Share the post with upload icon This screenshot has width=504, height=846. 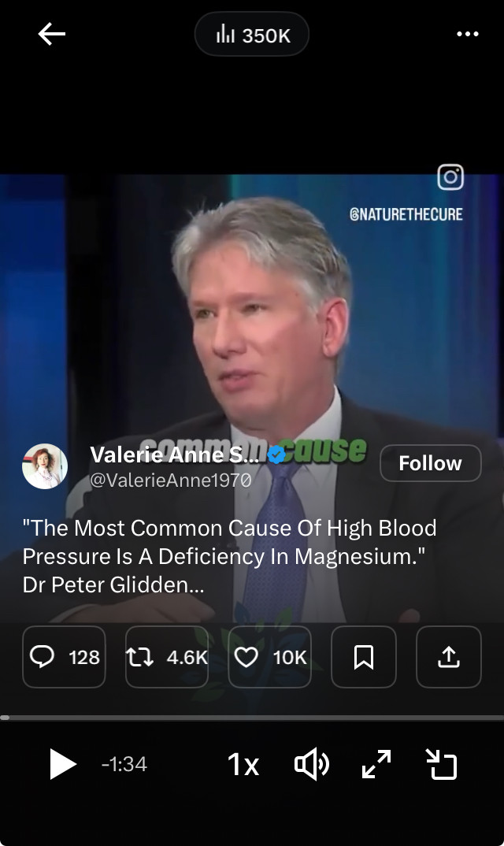pos(448,657)
